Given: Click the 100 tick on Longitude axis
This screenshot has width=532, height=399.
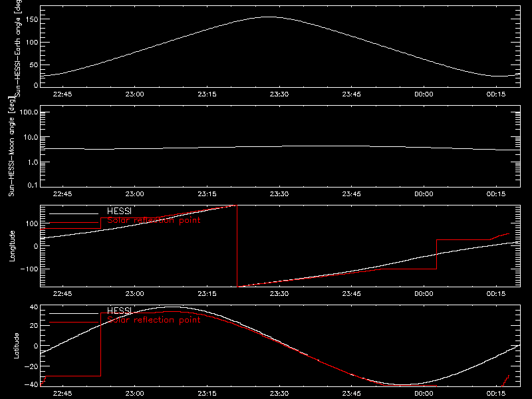Looking at the screenshot, I should (31, 223).
